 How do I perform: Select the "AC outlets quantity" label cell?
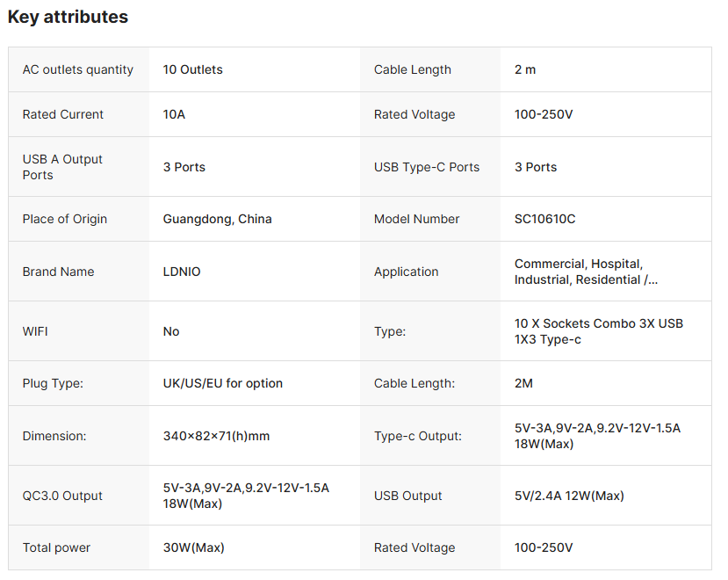click(78, 69)
